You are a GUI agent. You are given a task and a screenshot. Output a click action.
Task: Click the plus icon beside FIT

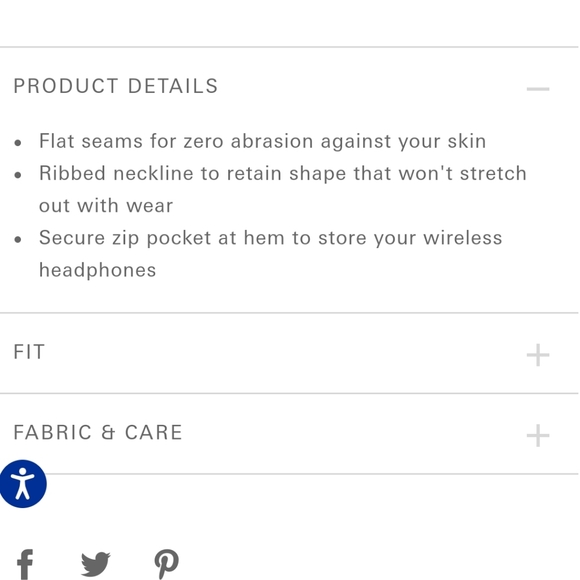click(x=538, y=355)
